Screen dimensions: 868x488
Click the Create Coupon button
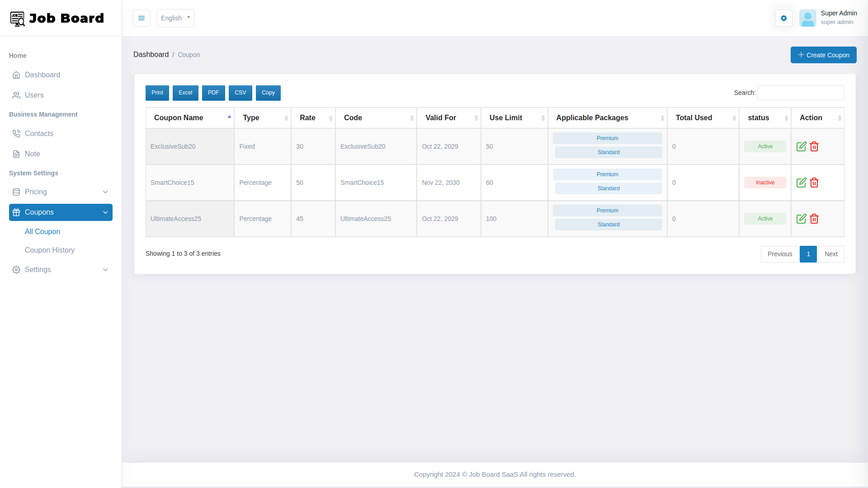[x=823, y=55]
